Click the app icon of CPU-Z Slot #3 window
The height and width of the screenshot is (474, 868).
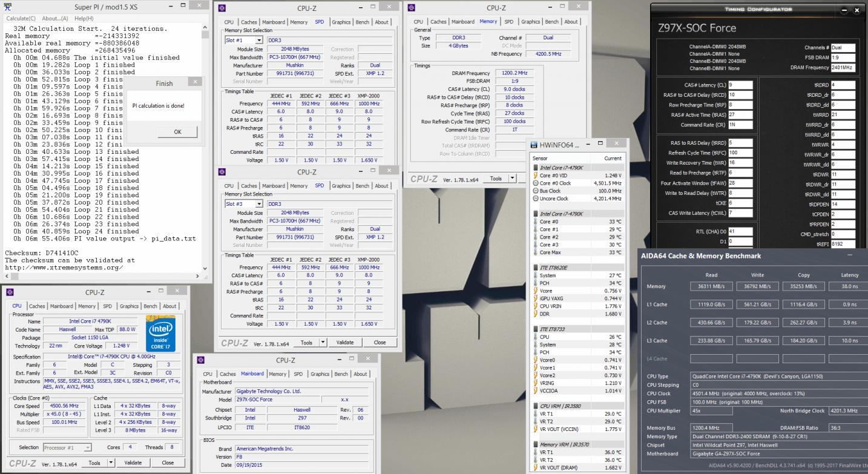[222, 172]
